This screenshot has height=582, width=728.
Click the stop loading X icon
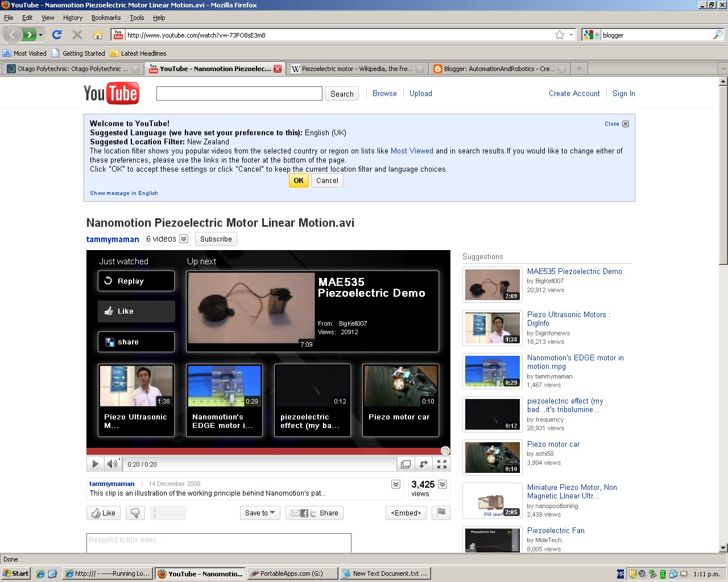(x=77, y=35)
